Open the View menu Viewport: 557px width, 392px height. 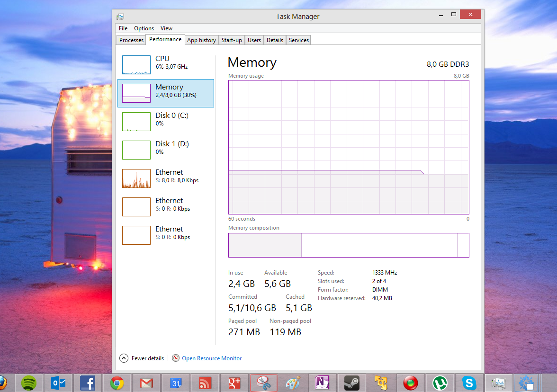pyautogui.click(x=166, y=28)
